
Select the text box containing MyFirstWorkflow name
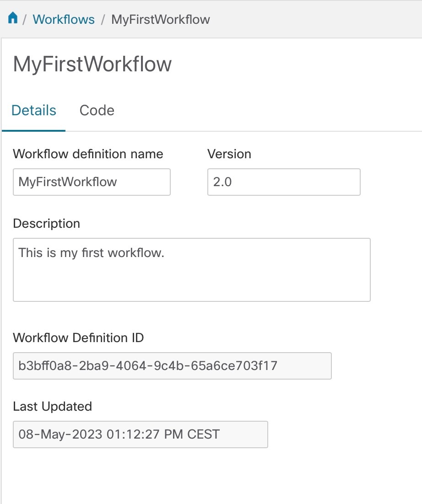click(x=92, y=182)
